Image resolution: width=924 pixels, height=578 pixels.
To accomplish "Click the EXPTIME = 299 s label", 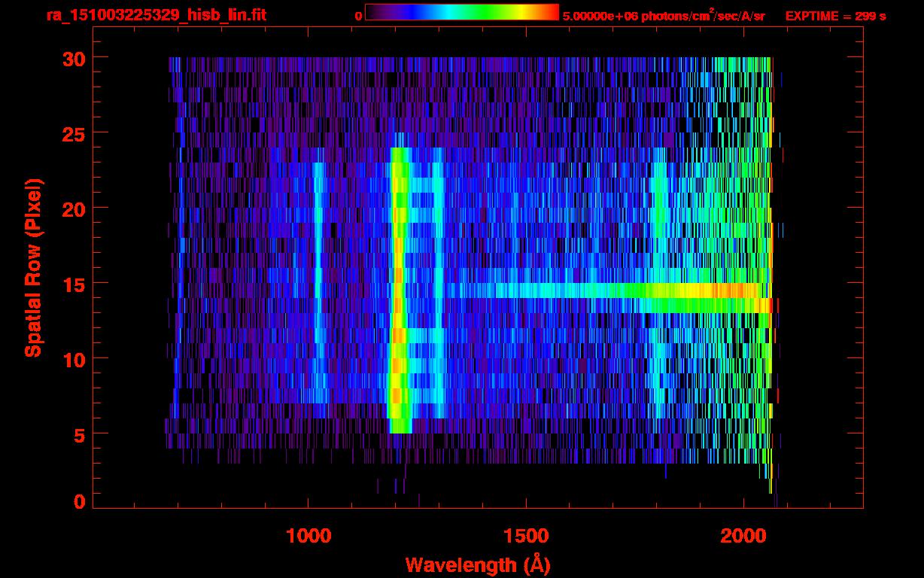I will (x=835, y=16).
